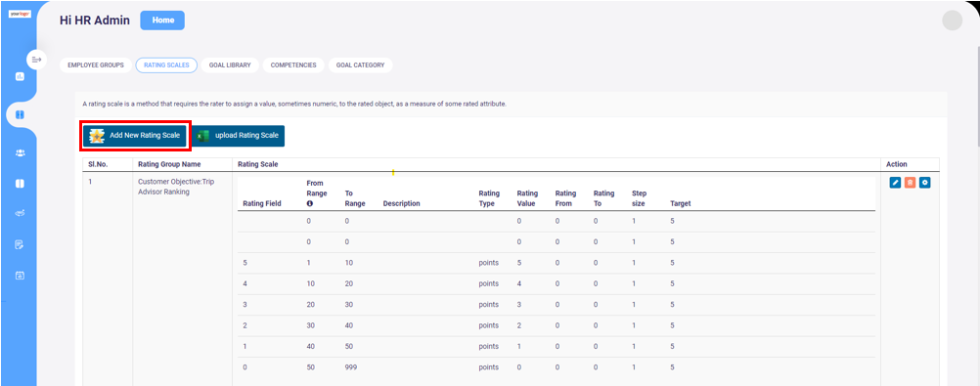
Task: Click the handshake icon in sidebar
Action: coord(20,214)
